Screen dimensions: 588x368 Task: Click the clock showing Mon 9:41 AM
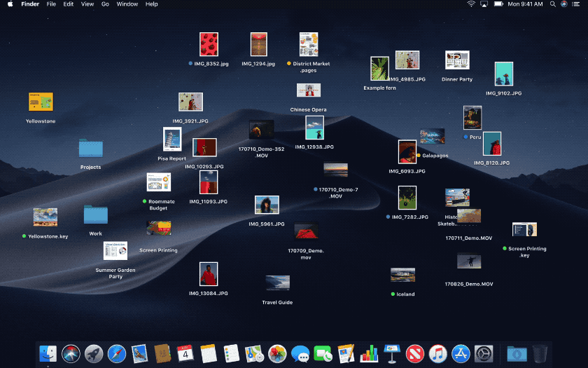pos(525,4)
